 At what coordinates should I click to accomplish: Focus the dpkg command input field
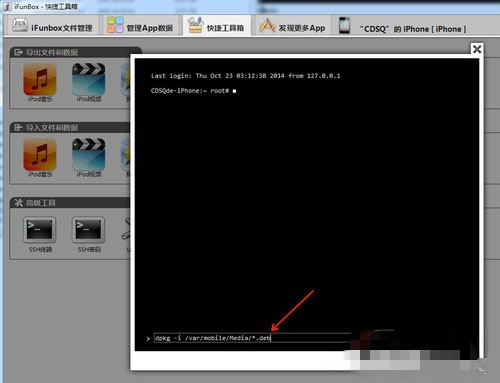pyautogui.click(x=252, y=338)
